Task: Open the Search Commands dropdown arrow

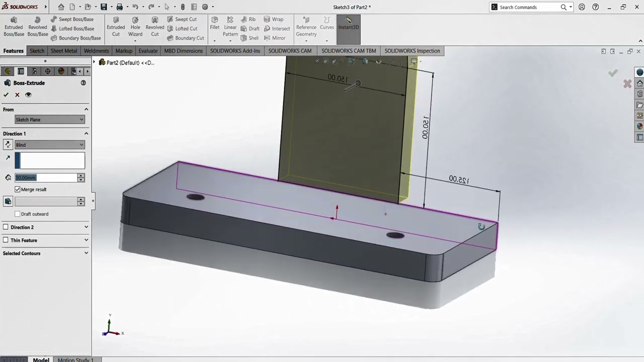Action: [571, 7]
